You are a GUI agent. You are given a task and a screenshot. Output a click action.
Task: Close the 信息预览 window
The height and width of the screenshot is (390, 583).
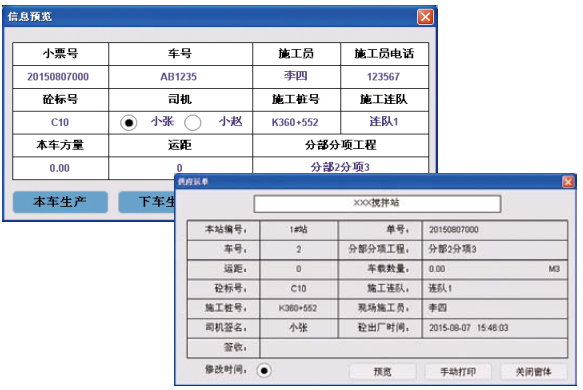click(425, 17)
